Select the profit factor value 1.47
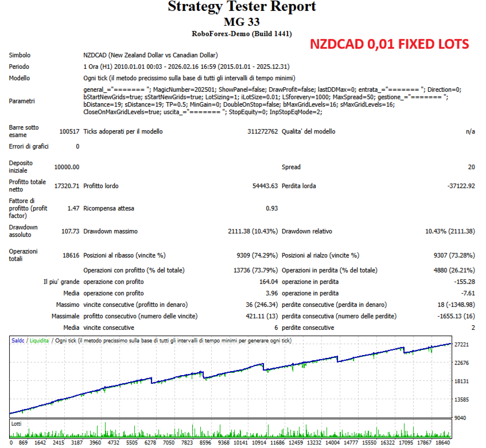Image resolution: width=486 pixels, height=448 pixels. click(x=73, y=208)
